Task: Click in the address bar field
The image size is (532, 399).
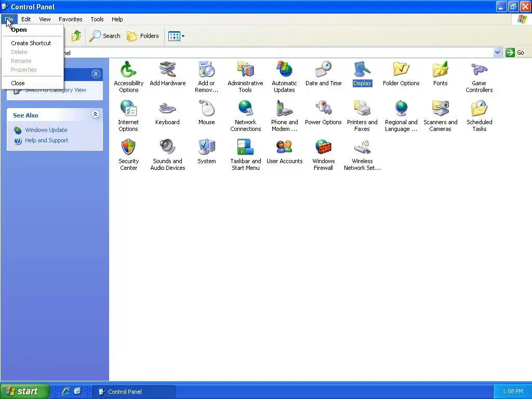Action: pyautogui.click(x=278, y=52)
